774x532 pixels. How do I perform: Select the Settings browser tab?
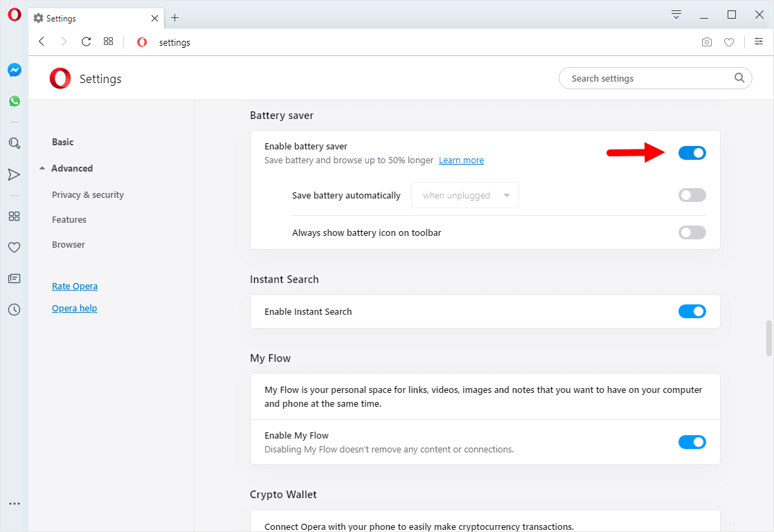point(96,18)
